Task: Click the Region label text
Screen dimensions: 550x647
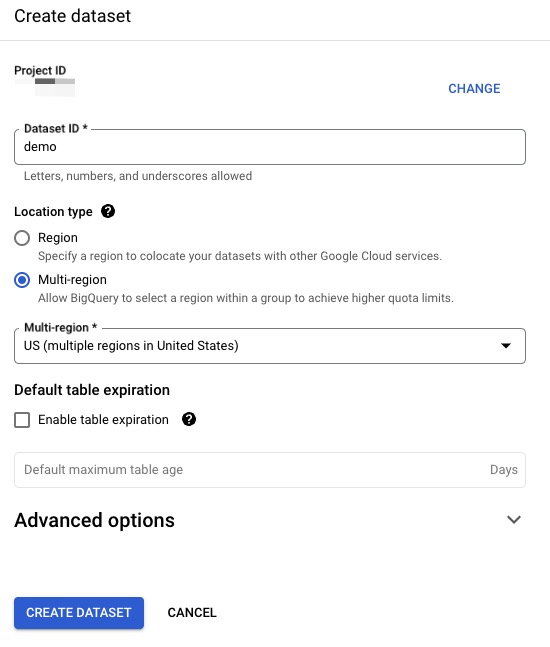Action: 58,238
